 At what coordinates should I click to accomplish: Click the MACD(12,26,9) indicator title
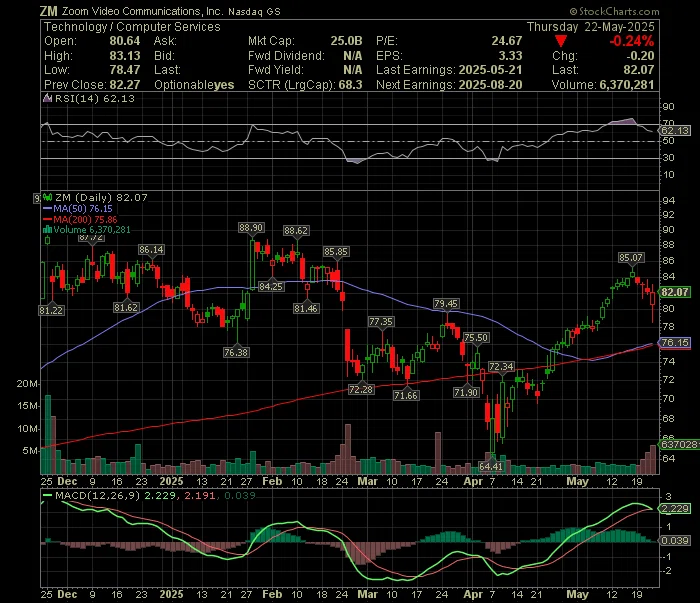point(97,495)
